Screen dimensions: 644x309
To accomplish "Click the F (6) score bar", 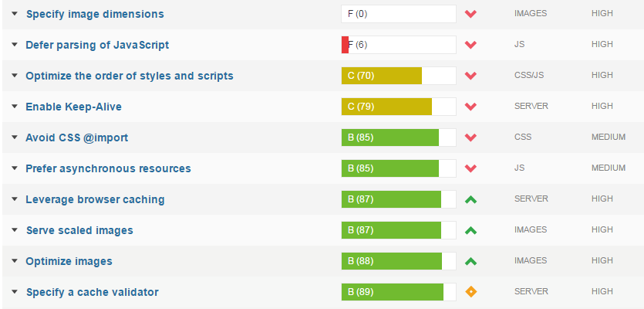I will (399, 45).
